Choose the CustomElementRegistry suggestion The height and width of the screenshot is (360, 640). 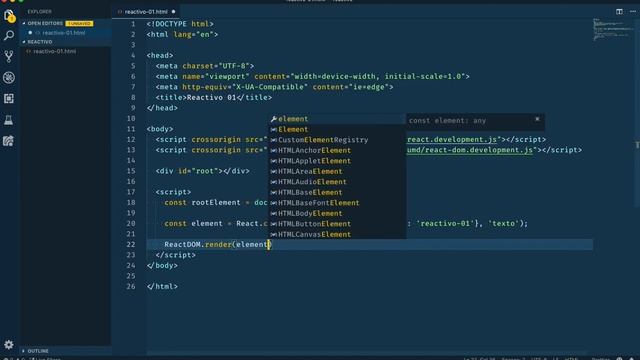tap(337, 140)
